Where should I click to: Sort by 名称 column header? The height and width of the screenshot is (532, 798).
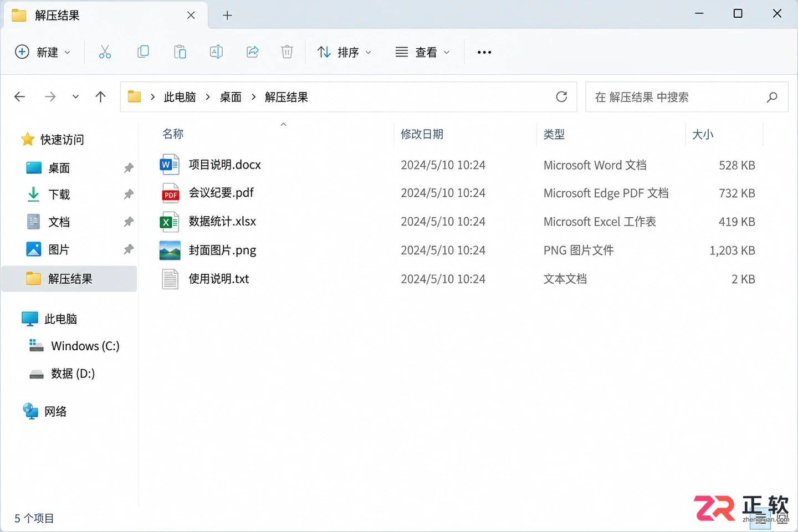(x=173, y=134)
